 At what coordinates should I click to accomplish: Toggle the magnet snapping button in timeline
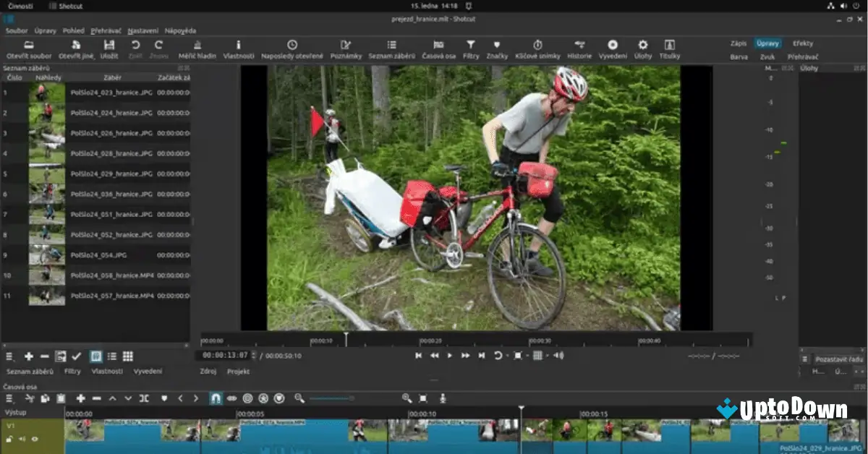coord(216,398)
